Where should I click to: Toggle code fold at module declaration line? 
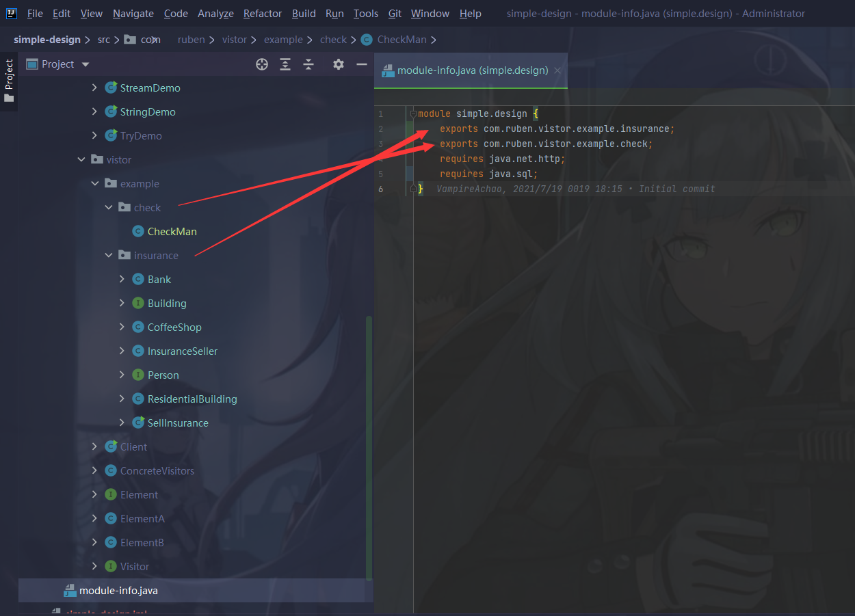coord(412,114)
